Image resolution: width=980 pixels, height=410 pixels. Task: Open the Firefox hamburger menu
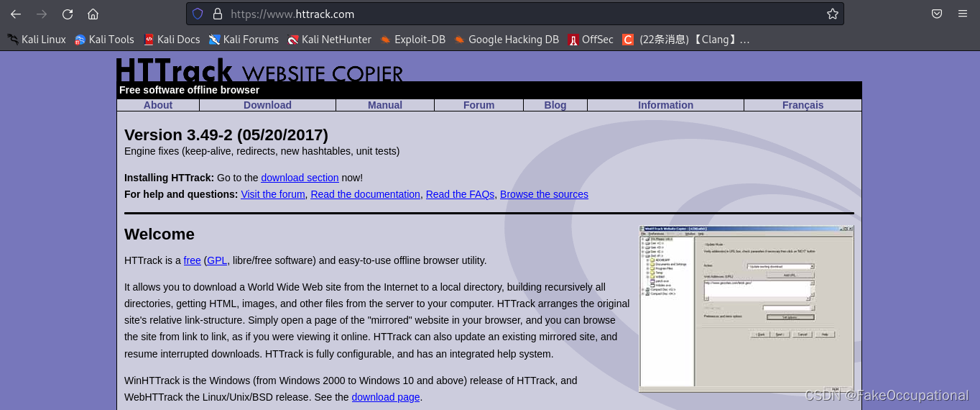click(x=963, y=14)
